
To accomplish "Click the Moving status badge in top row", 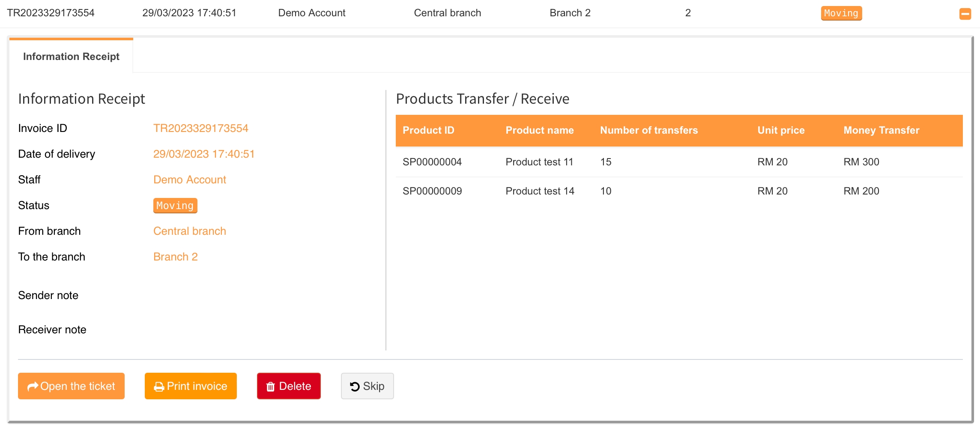I will click(x=841, y=13).
